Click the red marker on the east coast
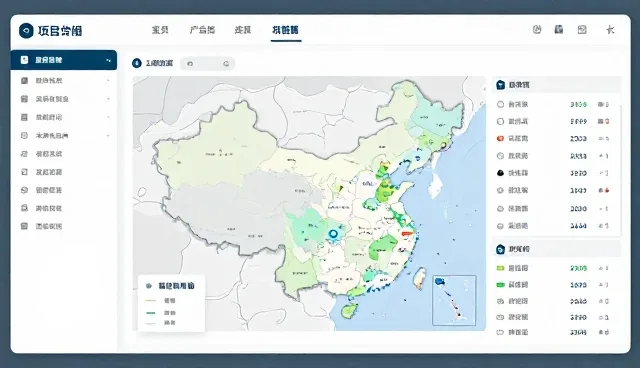This screenshot has height=368, width=640. click(407, 233)
